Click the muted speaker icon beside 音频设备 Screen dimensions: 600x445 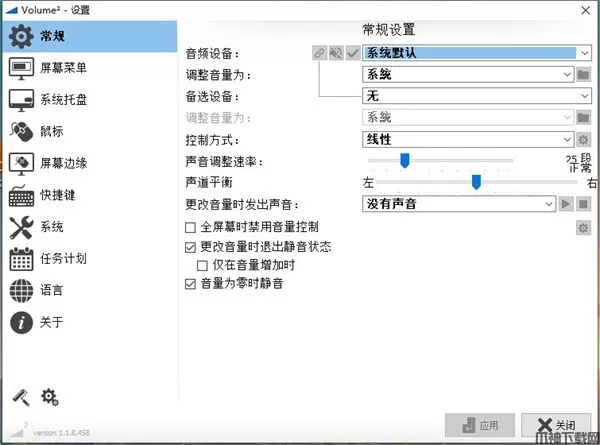[336, 53]
